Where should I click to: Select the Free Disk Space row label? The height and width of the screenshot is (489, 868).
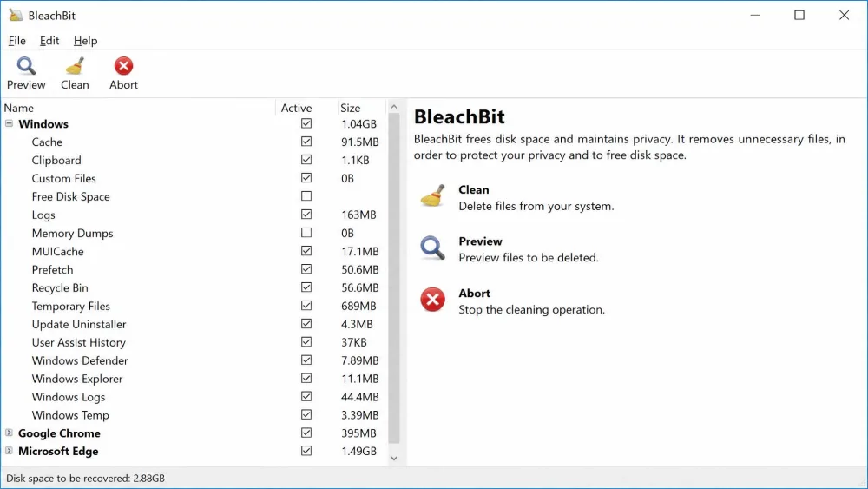click(71, 196)
